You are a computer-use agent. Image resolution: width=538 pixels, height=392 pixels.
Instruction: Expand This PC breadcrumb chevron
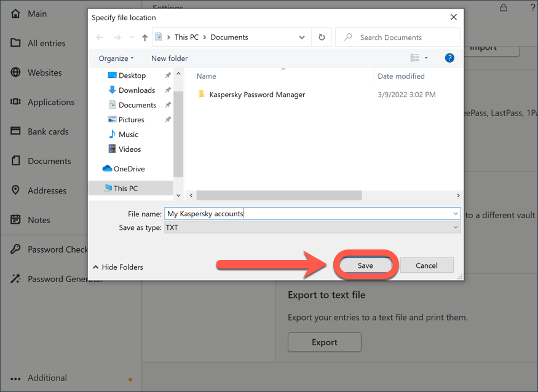pos(169,37)
